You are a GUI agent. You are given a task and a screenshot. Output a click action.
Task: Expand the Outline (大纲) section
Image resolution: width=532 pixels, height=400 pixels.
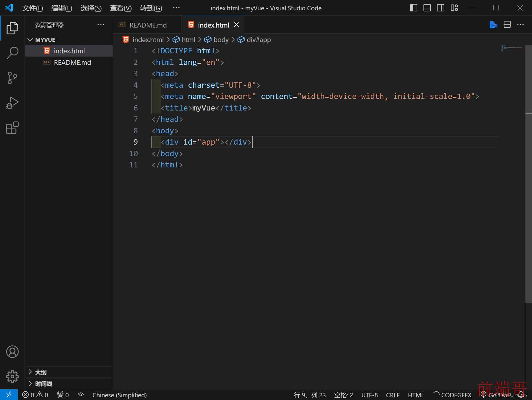pos(69,372)
